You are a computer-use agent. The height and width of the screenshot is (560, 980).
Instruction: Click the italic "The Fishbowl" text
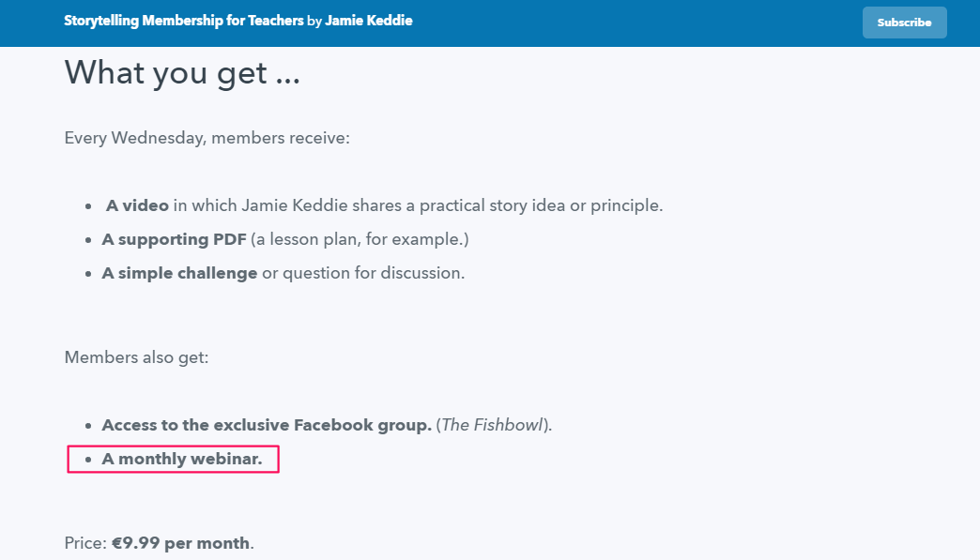click(x=492, y=425)
